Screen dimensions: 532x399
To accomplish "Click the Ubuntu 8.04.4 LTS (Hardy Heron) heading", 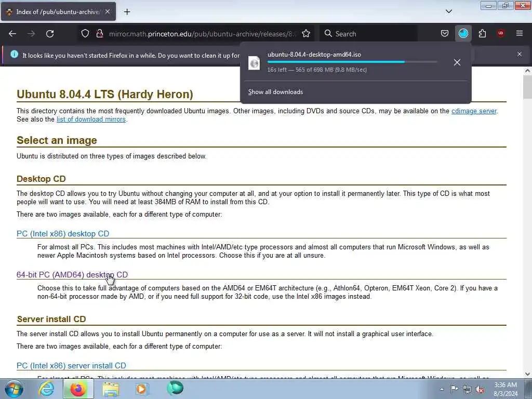I will [105, 95].
